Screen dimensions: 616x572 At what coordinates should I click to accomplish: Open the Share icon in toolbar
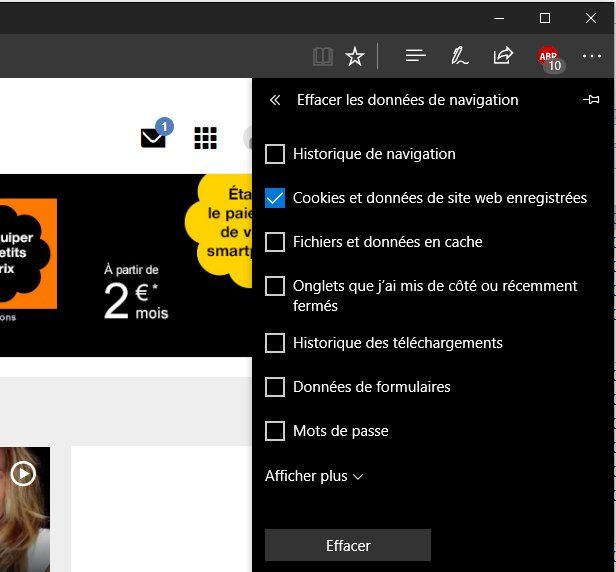(503, 56)
